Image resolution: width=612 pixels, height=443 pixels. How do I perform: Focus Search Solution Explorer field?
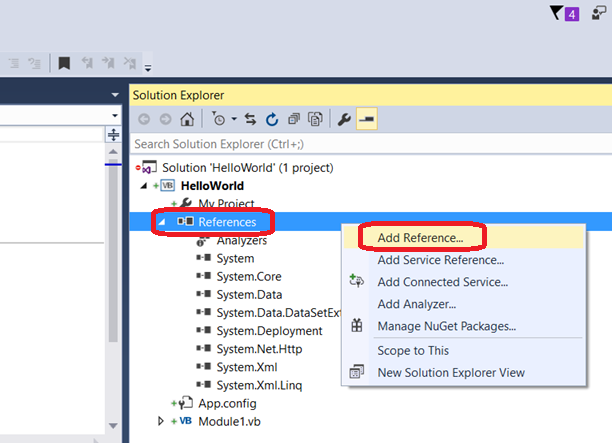[371, 144]
